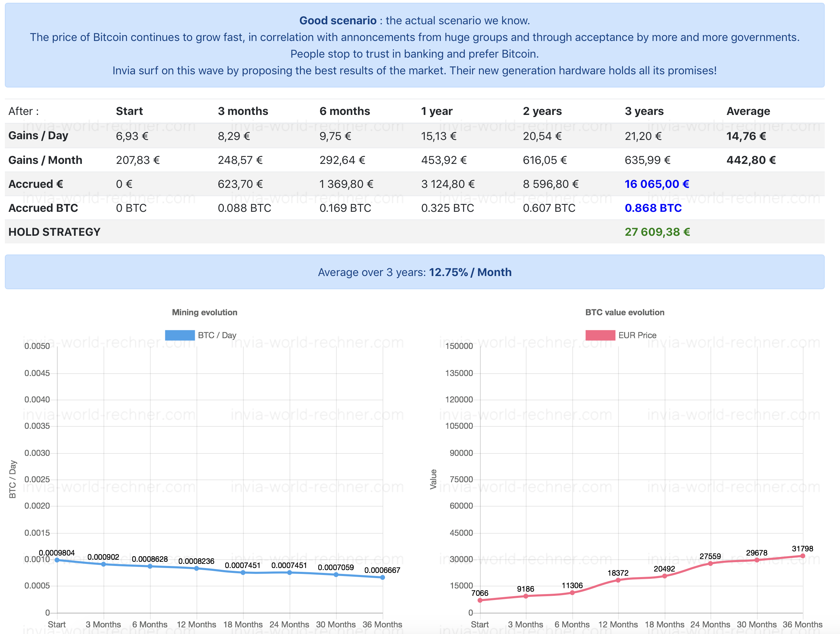Click the 31798 data point at 36 Months
Image resolution: width=840 pixels, height=634 pixels.
point(803,556)
